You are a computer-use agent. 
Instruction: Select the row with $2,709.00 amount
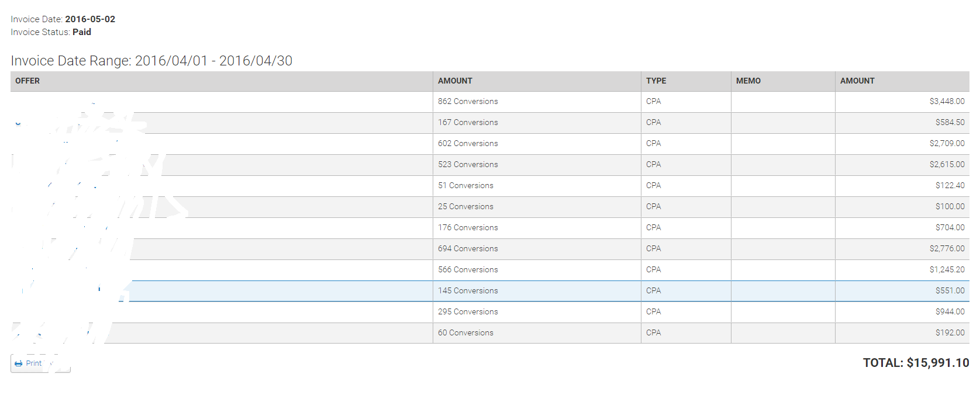click(x=947, y=144)
